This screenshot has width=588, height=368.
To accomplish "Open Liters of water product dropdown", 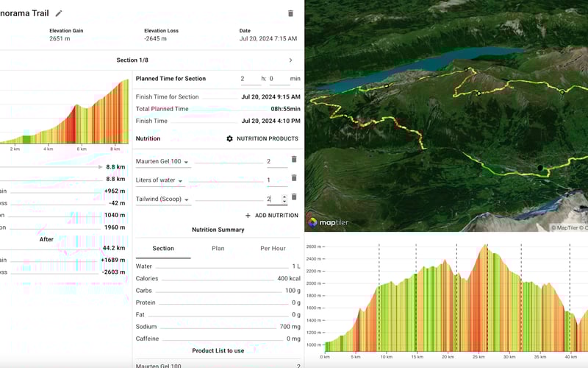I will (x=160, y=180).
